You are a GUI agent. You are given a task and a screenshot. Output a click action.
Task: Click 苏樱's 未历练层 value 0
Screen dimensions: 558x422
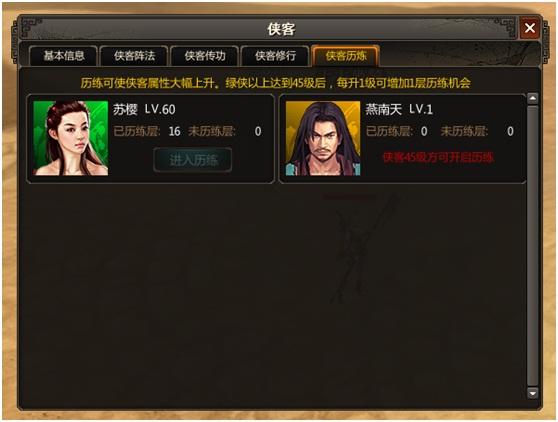coord(258,131)
